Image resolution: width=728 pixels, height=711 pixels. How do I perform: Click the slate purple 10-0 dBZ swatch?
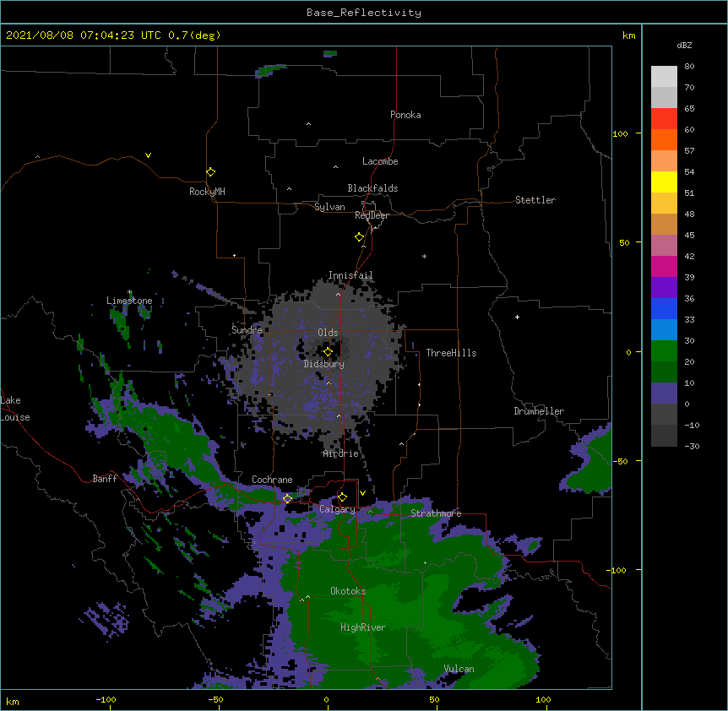[664, 393]
